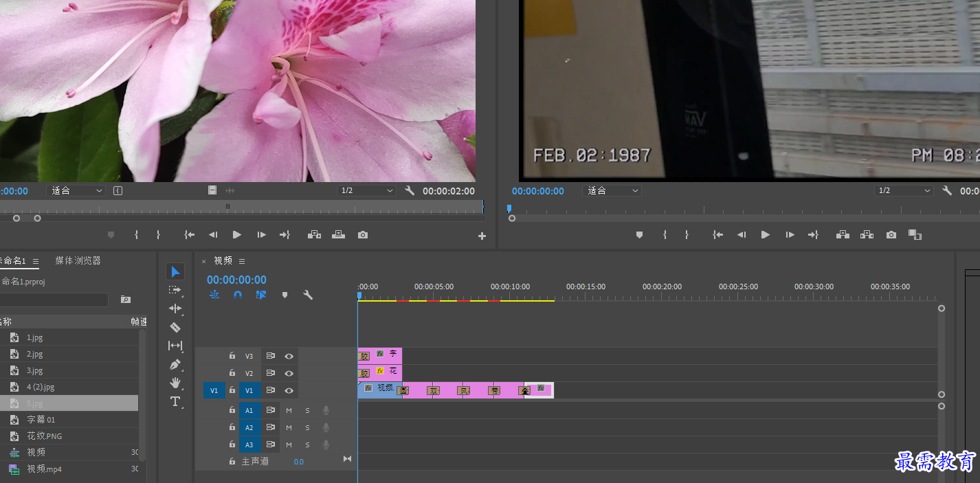Select 花纹.PNG in project panel
Image resolution: width=980 pixels, height=483 pixels.
(45, 436)
